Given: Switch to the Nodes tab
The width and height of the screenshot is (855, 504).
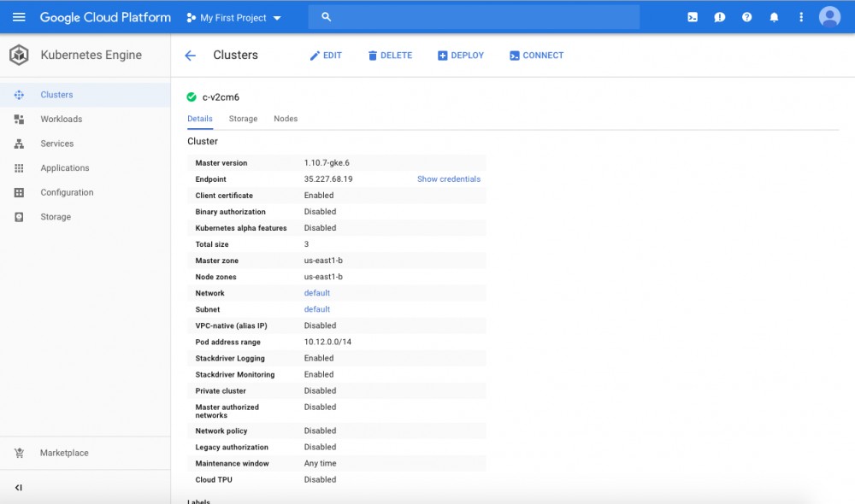Looking at the screenshot, I should point(286,119).
